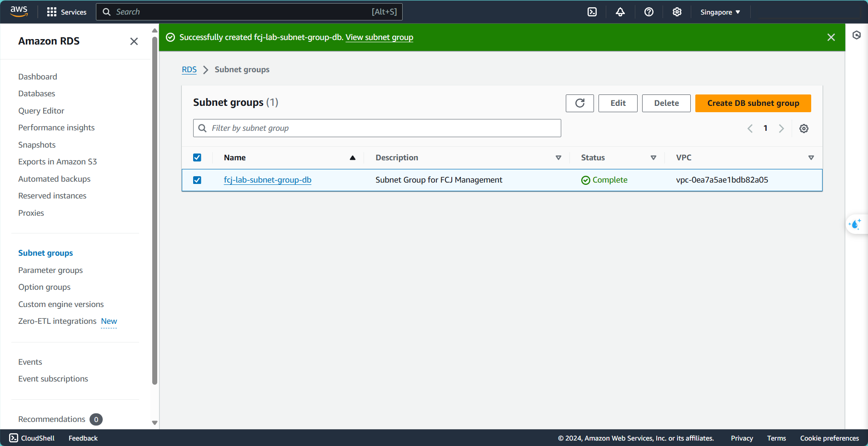The width and height of the screenshot is (868, 446).
Task: Open Custom engine versions
Action: pyautogui.click(x=61, y=304)
